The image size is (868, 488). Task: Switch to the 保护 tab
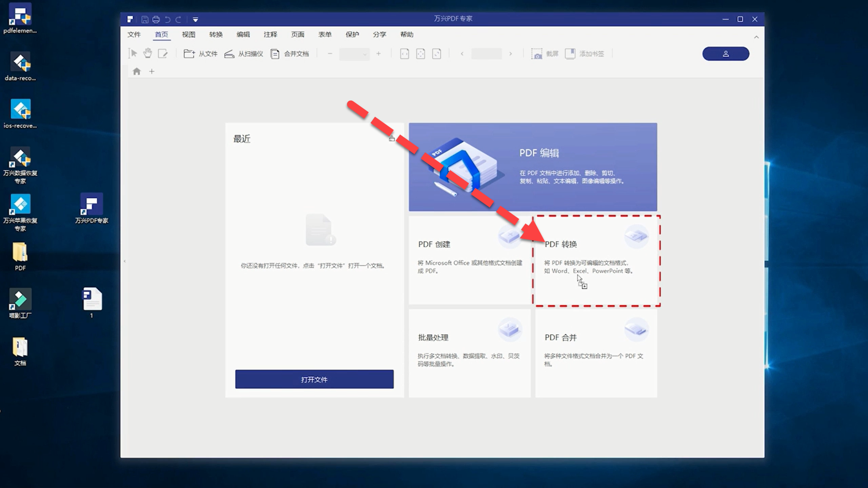(x=352, y=34)
